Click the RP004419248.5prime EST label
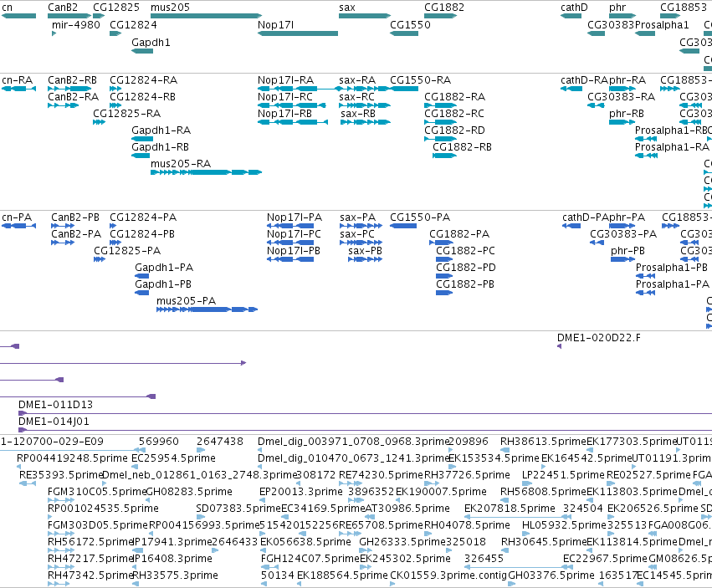 coord(72,458)
